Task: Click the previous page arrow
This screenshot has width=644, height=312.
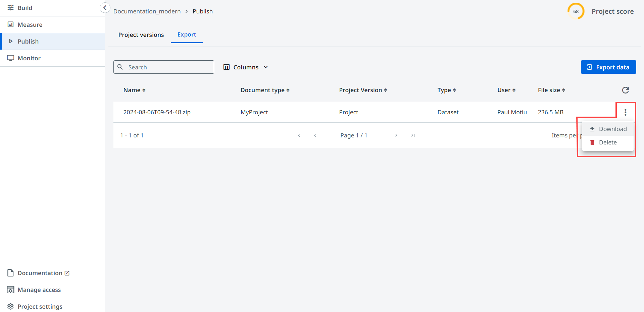Action: [315, 135]
